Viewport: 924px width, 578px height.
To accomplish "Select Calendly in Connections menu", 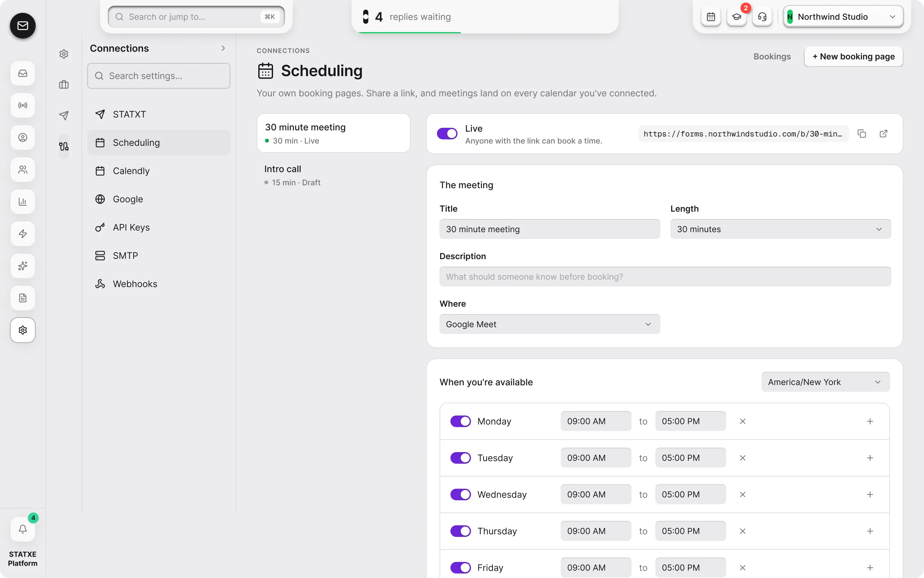I will point(158,171).
